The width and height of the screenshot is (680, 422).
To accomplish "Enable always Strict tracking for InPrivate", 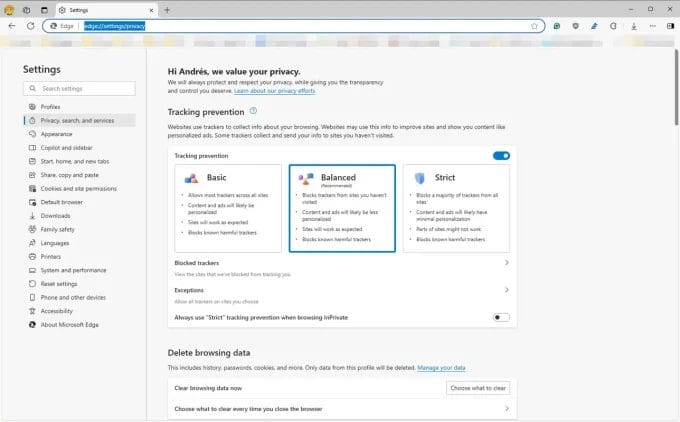I will pyautogui.click(x=501, y=317).
